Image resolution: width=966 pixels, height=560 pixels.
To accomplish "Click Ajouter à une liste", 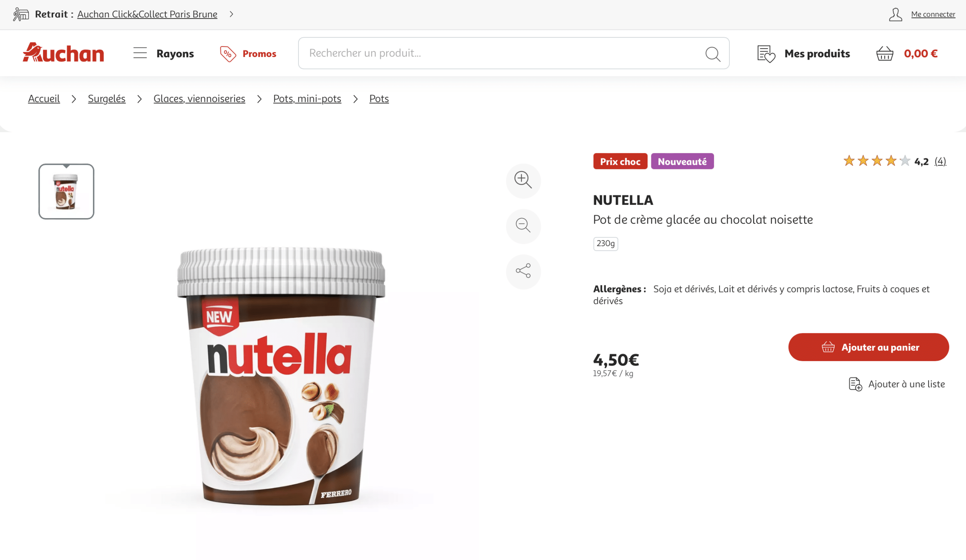I will (x=897, y=384).
